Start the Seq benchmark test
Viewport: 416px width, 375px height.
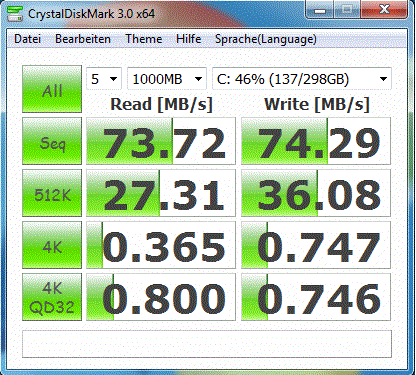[52, 141]
